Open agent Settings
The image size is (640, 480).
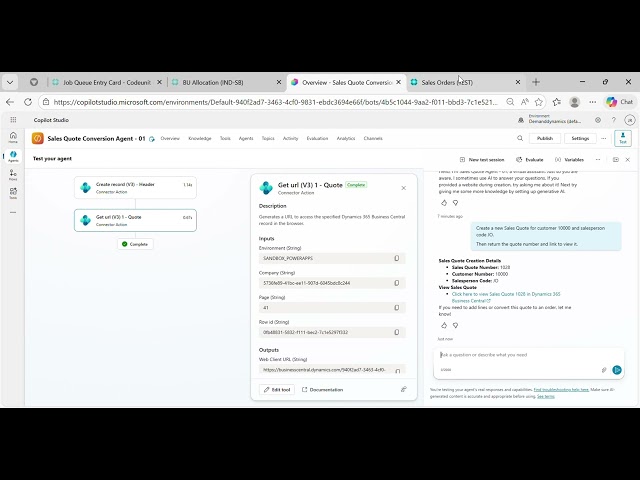pyautogui.click(x=580, y=138)
